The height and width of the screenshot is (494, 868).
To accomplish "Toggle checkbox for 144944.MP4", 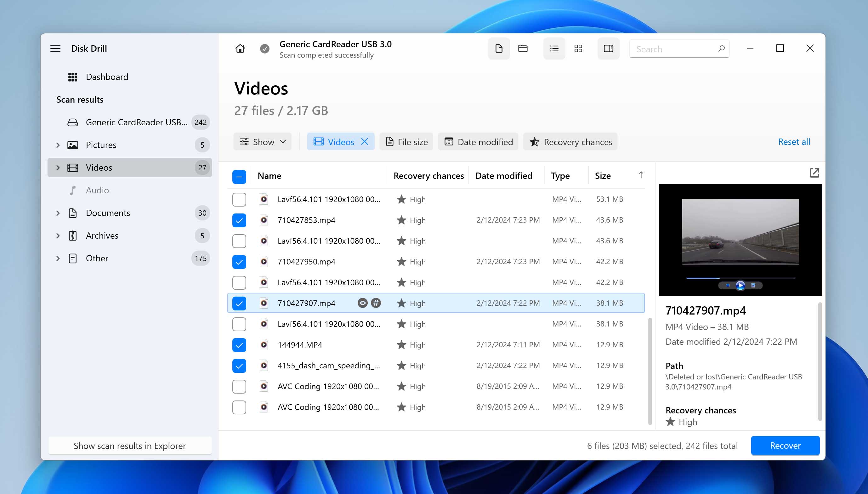I will click(x=238, y=344).
